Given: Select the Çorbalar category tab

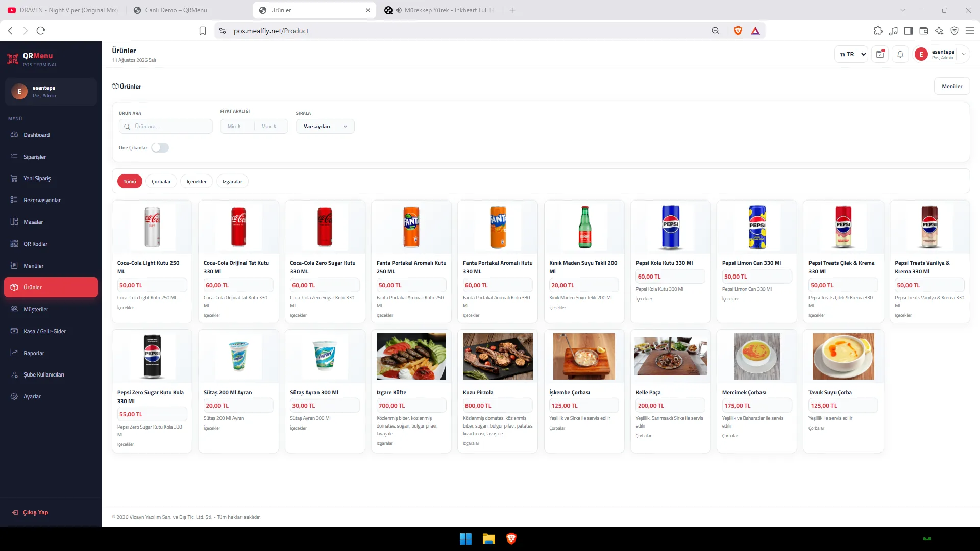Looking at the screenshot, I should pos(161,182).
